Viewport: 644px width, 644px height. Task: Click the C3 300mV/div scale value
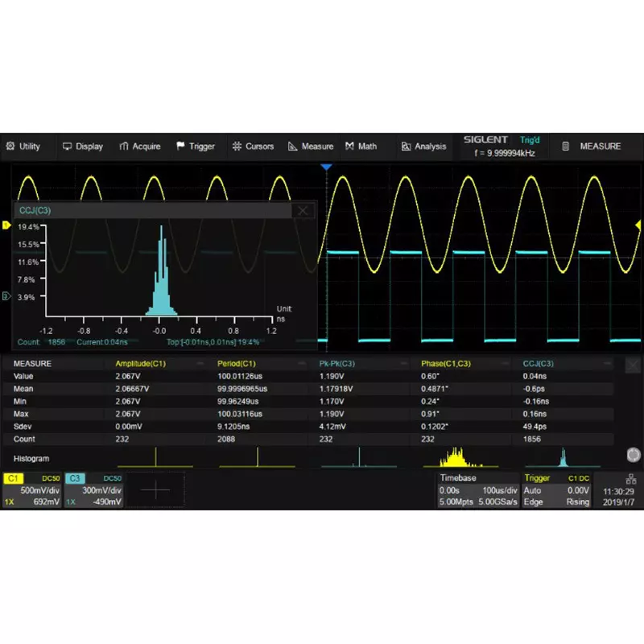101,490
